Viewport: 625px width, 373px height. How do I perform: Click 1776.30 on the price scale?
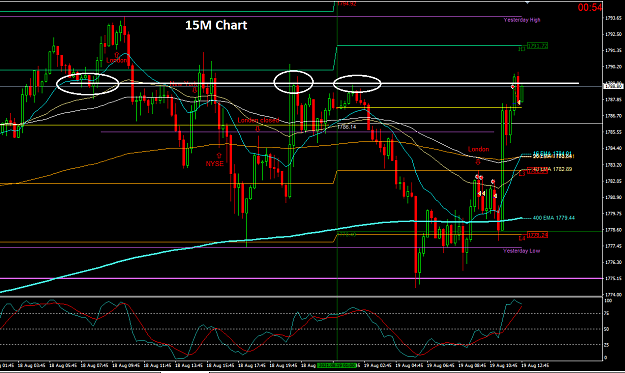pyautogui.click(x=614, y=262)
